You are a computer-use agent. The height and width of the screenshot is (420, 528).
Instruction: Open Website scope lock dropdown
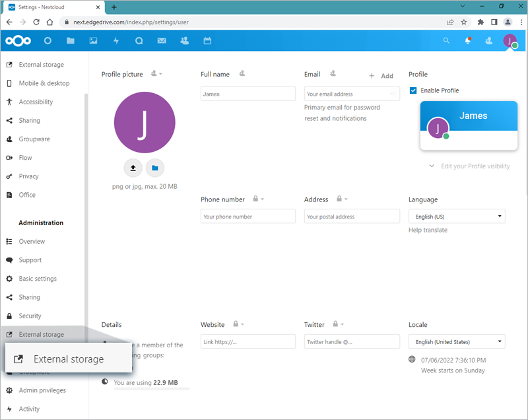[x=238, y=324]
